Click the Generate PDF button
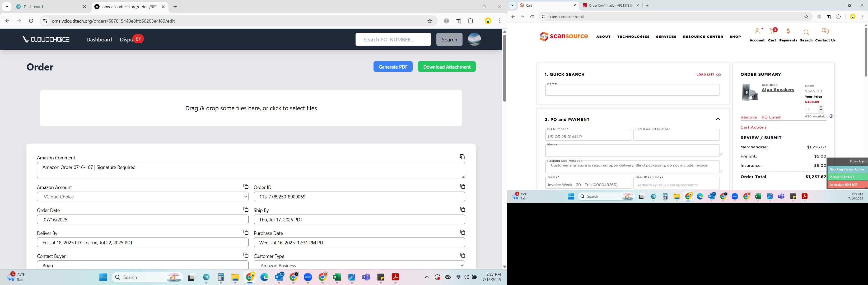This screenshot has height=285, width=868. click(x=393, y=66)
